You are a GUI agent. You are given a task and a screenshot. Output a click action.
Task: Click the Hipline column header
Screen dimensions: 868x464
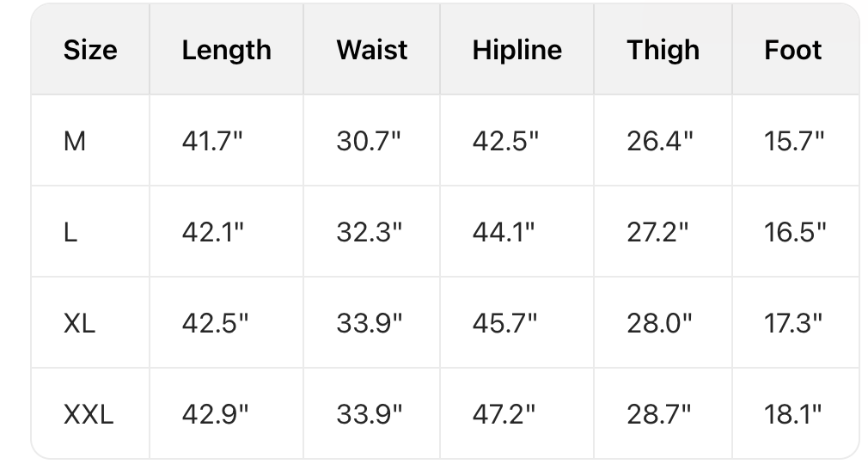517,50
